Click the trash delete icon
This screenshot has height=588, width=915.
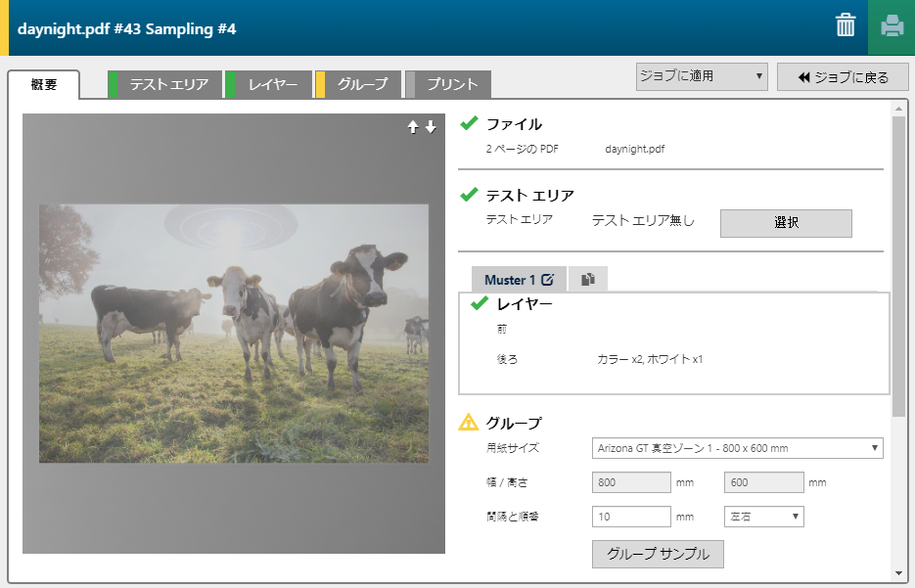click(x=846, y=26)
